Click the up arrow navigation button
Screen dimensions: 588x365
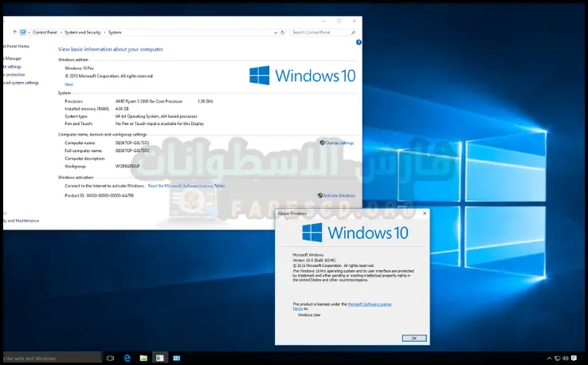click(14, 32)
